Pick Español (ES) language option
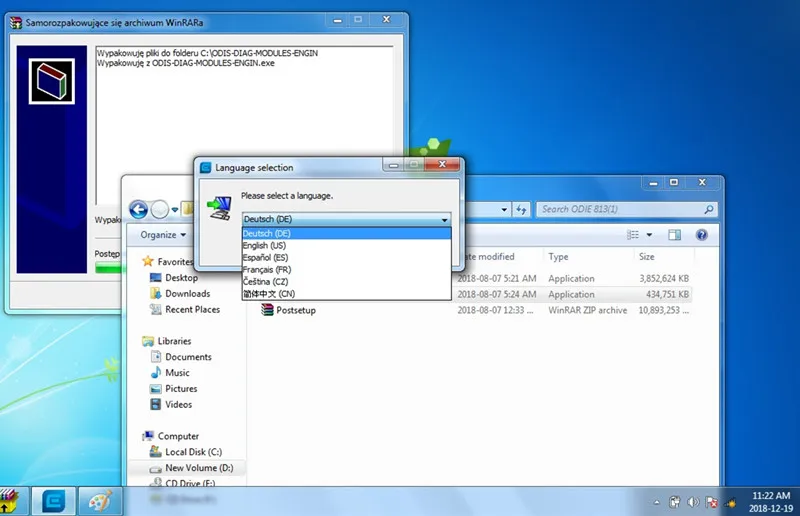 [346, 258]
